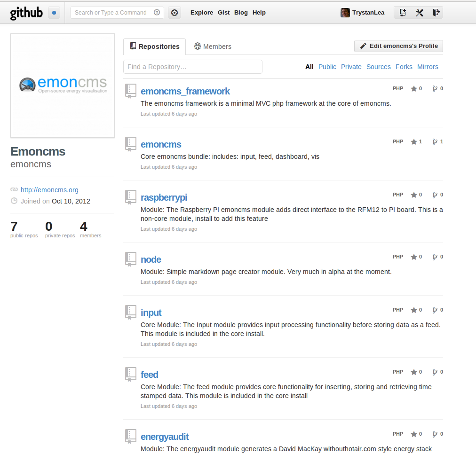
Task: Click the 0 private repos count
Action: click(60, 229)
